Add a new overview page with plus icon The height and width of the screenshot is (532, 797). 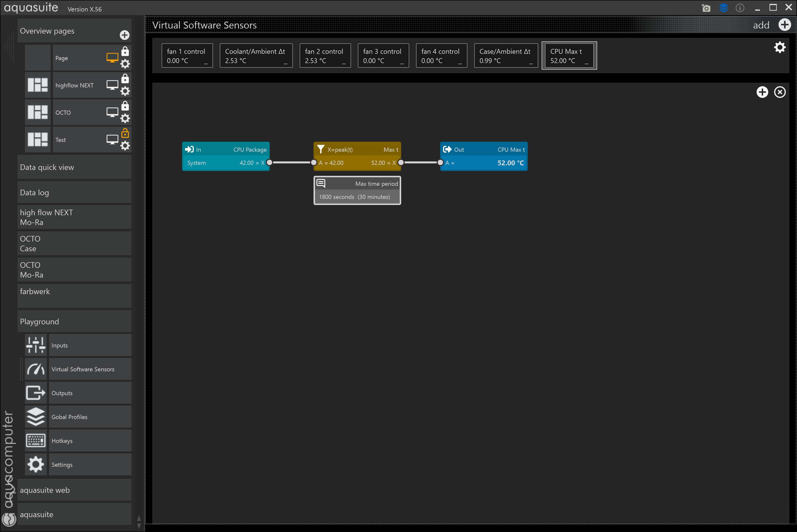coord(124,35)
